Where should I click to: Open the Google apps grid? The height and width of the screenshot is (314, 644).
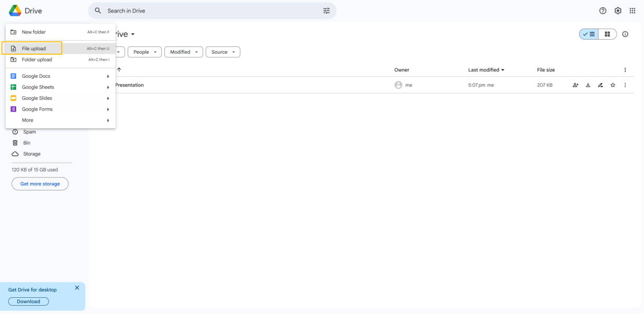(x=632, y=10)
